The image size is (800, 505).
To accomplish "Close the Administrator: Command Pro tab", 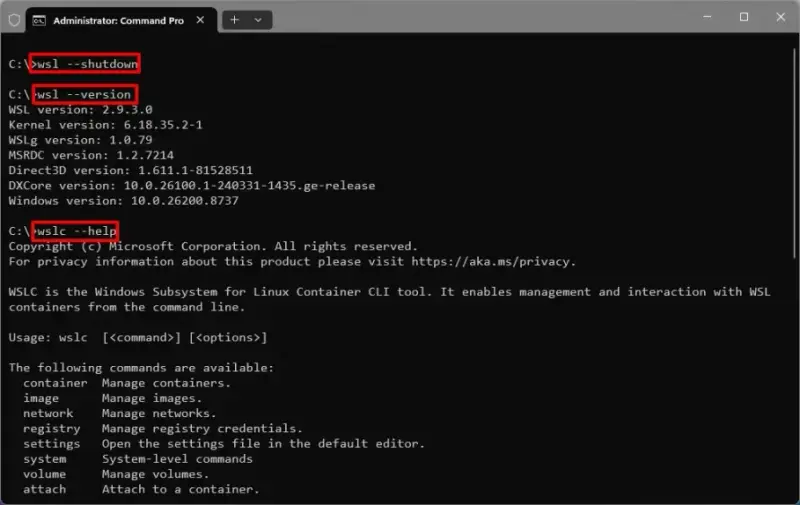I will click(201, 20).
